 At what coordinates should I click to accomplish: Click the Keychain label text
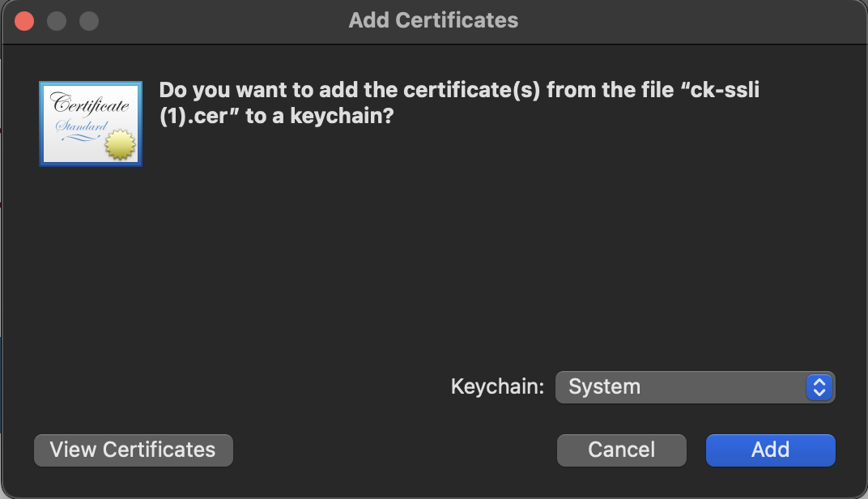click(x=496, y=387)
